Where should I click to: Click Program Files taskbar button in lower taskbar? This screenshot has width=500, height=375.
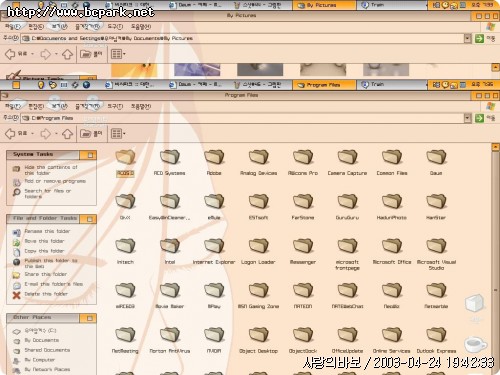(324, 85)
